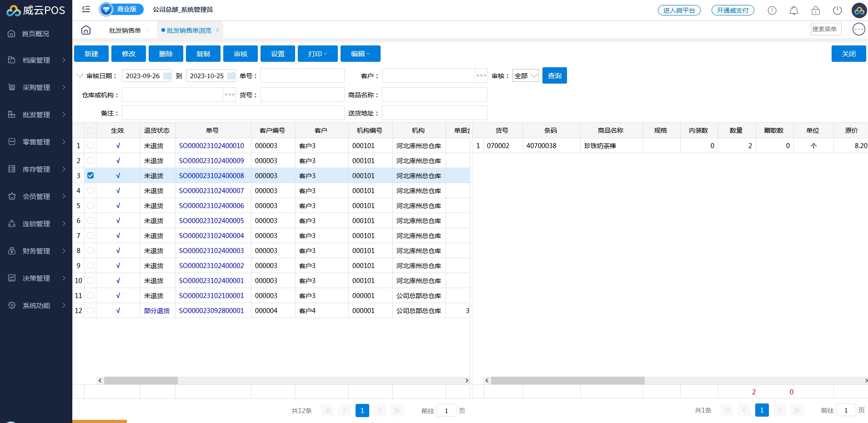Collapse the sidebar with the menu fold icon
The image size is (868, 423).
click(86, 9)
